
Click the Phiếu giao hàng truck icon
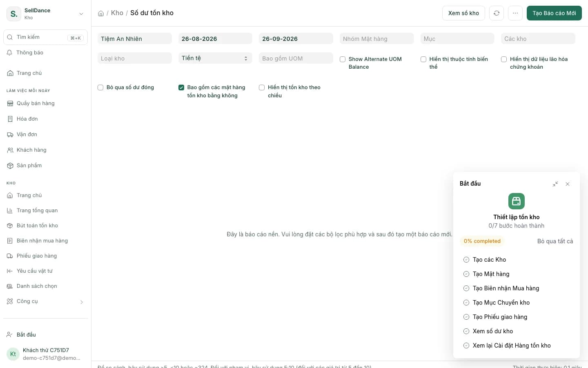10,256
